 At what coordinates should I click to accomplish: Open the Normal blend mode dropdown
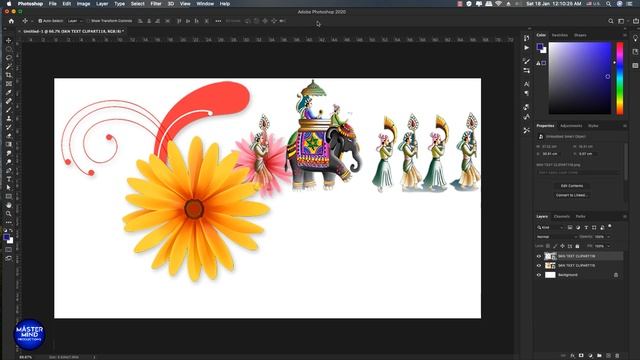coord(557,237)
